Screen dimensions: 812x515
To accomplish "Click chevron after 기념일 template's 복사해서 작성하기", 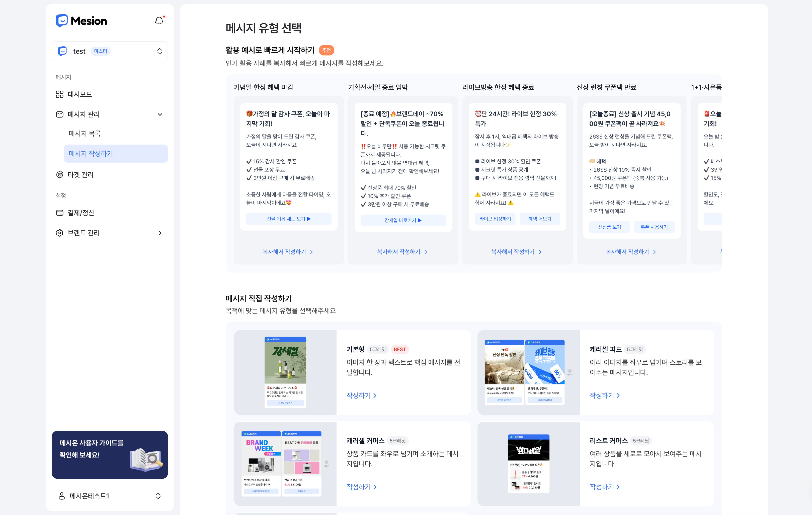I will point(311,252).
